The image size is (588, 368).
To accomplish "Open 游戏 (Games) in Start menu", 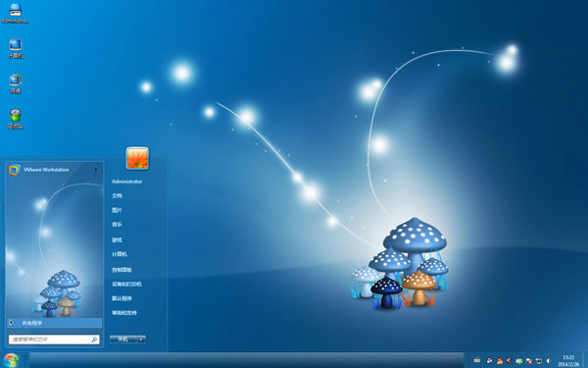I will point(117,239).
